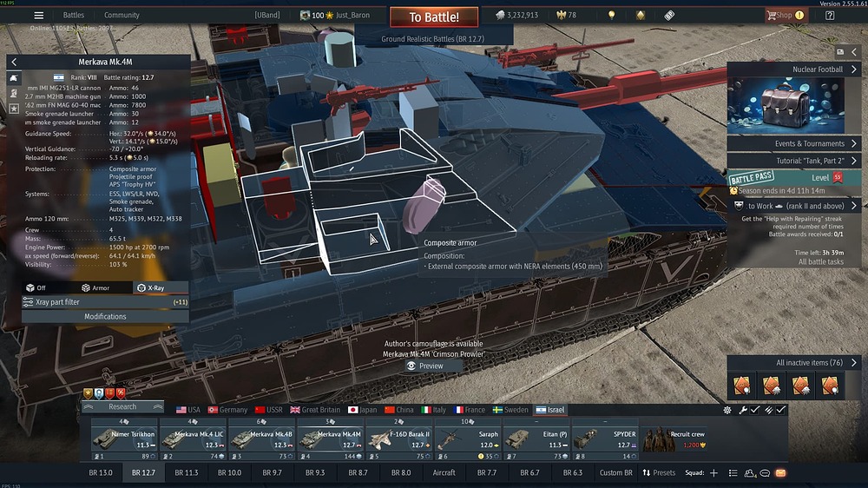
Task: Select the China nation tab
Action: [x=398, y=410]
